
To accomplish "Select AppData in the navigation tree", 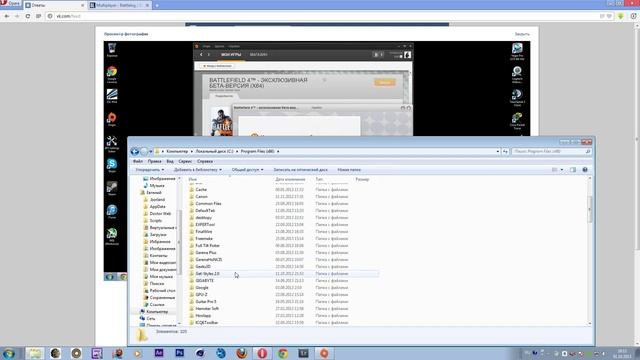I will (158, 207).
